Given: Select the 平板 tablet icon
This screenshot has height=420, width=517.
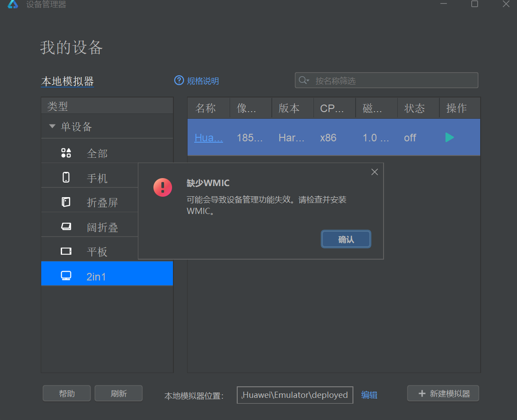Looking at the screenshot, I should click(66, 251).
